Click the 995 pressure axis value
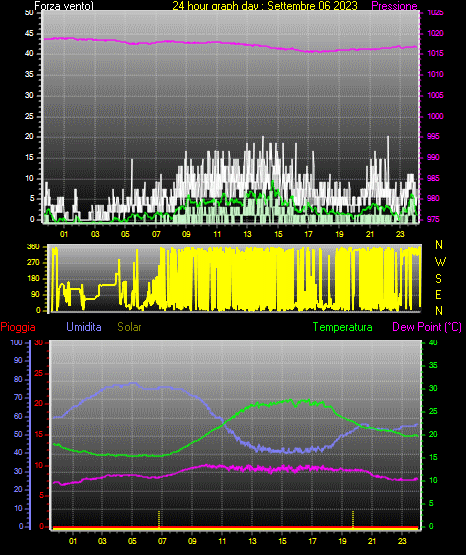This screenshot has height=555, width=466. point(433,136)
